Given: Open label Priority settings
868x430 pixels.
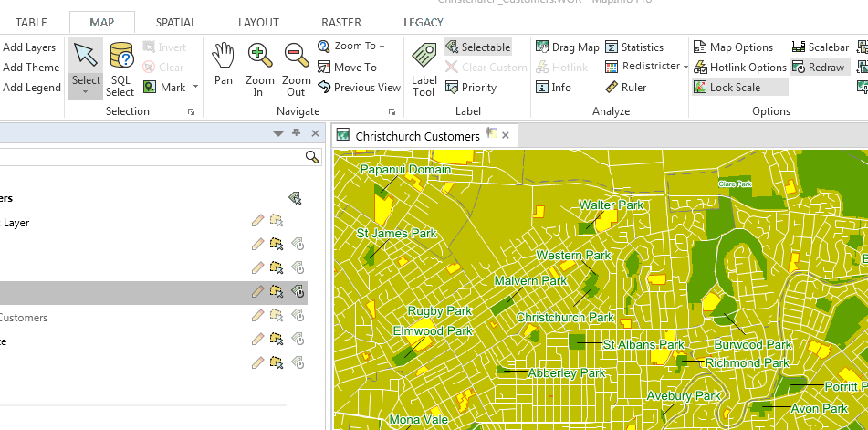Looking at the screenshot, I should (471, 88).
